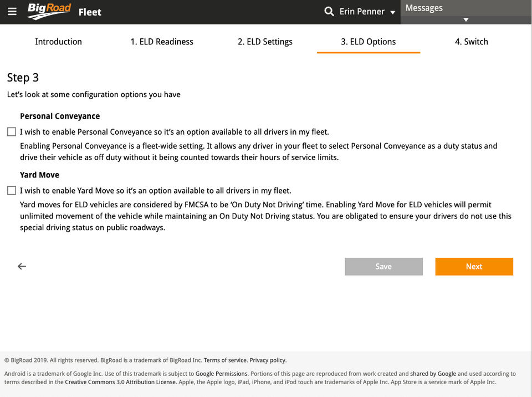
Task: Click the orange Next button
Action: click(x=474, y=267)
